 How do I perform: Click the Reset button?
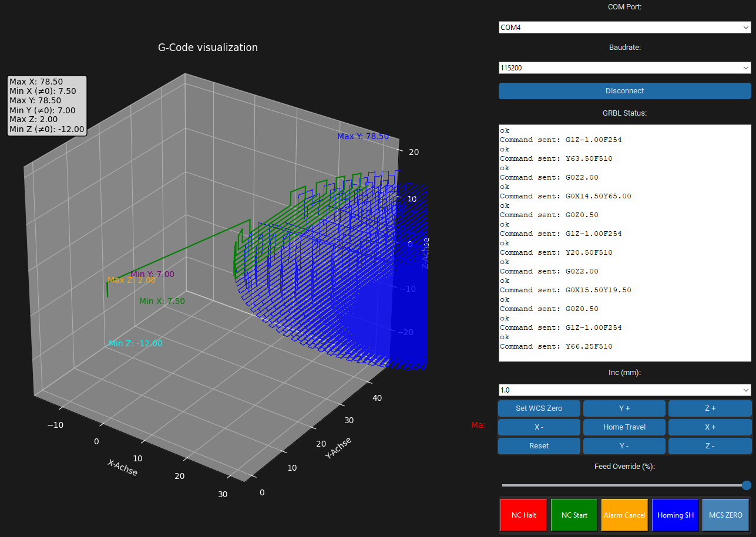(x=539, y=446)
